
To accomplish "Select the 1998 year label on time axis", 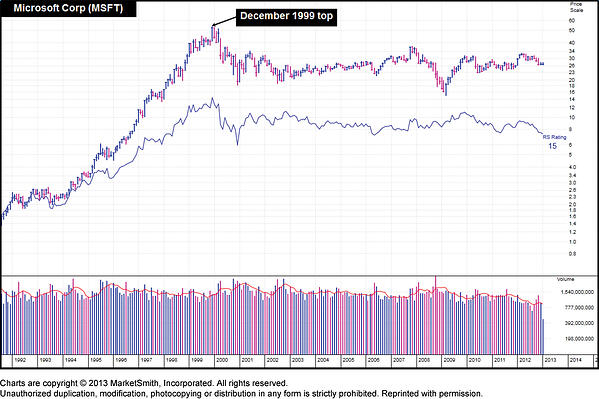I will click(x=172, y=360).
